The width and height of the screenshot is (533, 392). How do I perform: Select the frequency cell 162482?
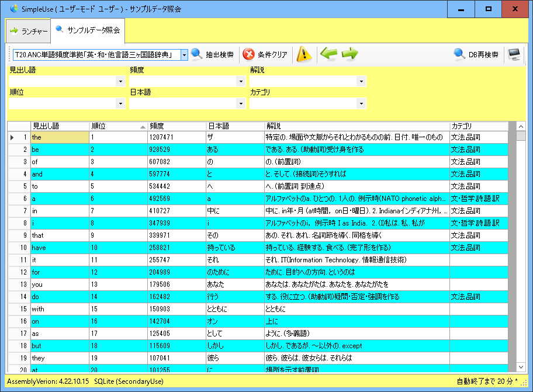tap(176, 297)
